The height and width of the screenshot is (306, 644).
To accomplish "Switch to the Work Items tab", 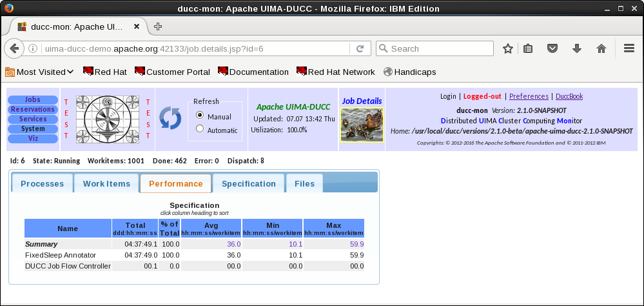I will click(x=106, y=183).
